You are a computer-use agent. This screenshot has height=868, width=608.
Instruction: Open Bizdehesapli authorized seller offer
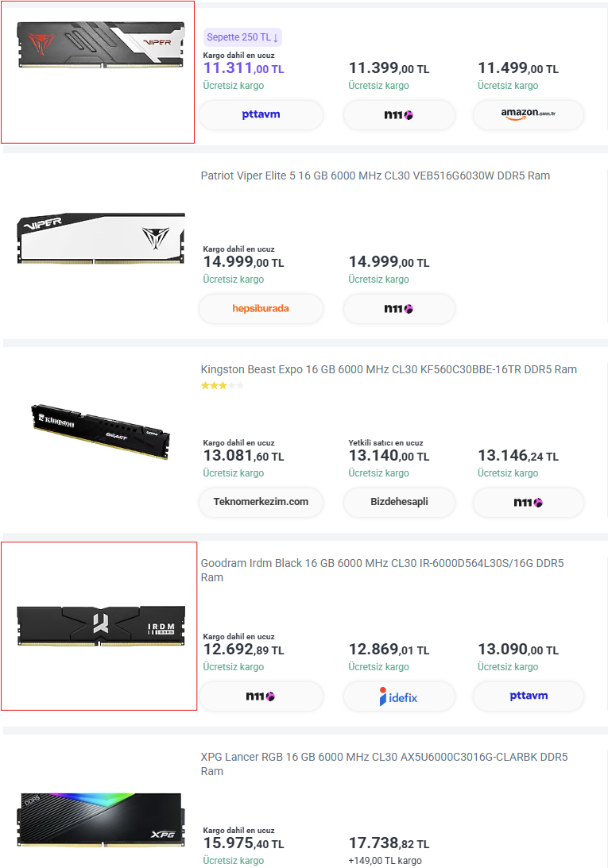coord(399,502)
